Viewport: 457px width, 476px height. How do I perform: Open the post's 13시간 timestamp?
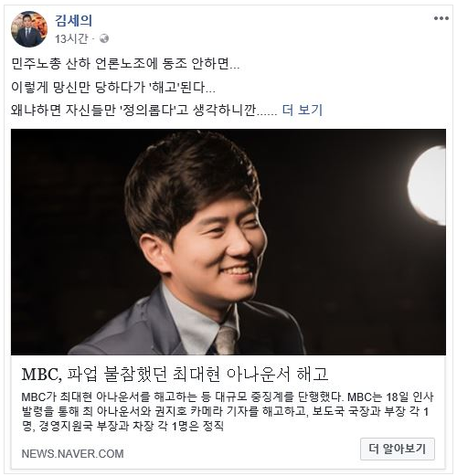pos(71,39)
